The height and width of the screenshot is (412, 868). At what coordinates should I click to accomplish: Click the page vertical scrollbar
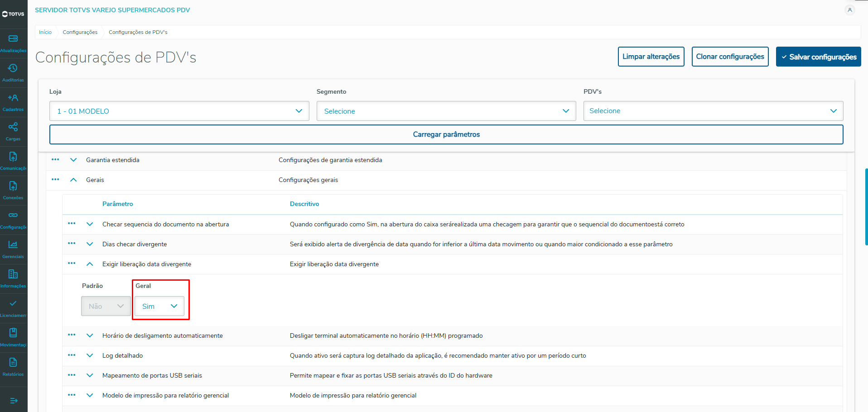tap(866, 207)
